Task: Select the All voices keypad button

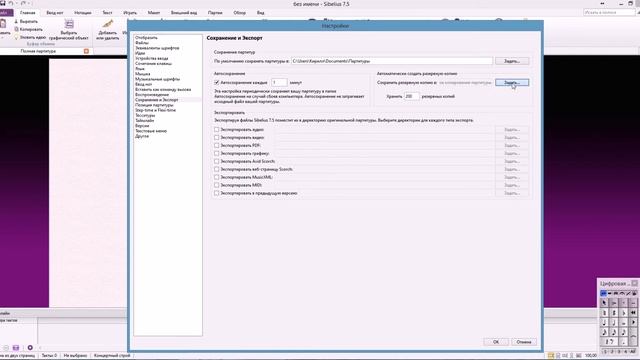Action: pyautogui.click(x=632, y=351)
